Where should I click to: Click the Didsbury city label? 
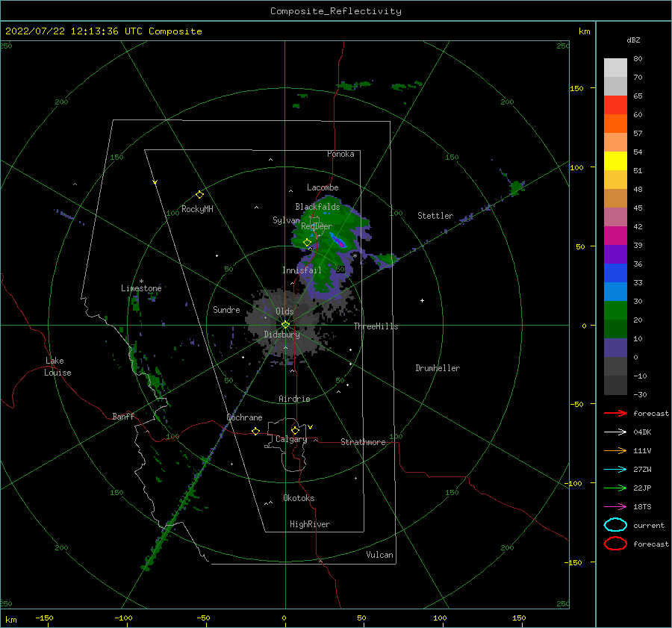281,335
